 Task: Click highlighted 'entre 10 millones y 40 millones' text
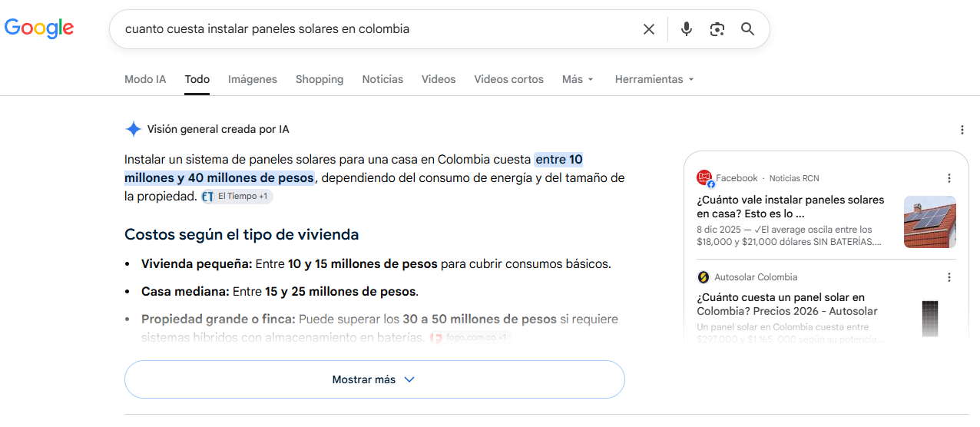[x=353, y=169]
